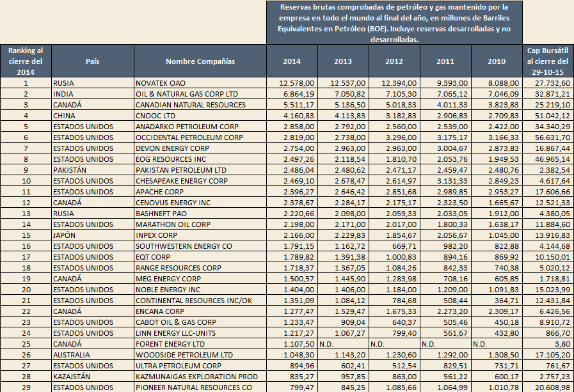Select the LINN ENERGY LLC-UNITS cell
This screenshot has width=574, height=392.
[200, 333]
